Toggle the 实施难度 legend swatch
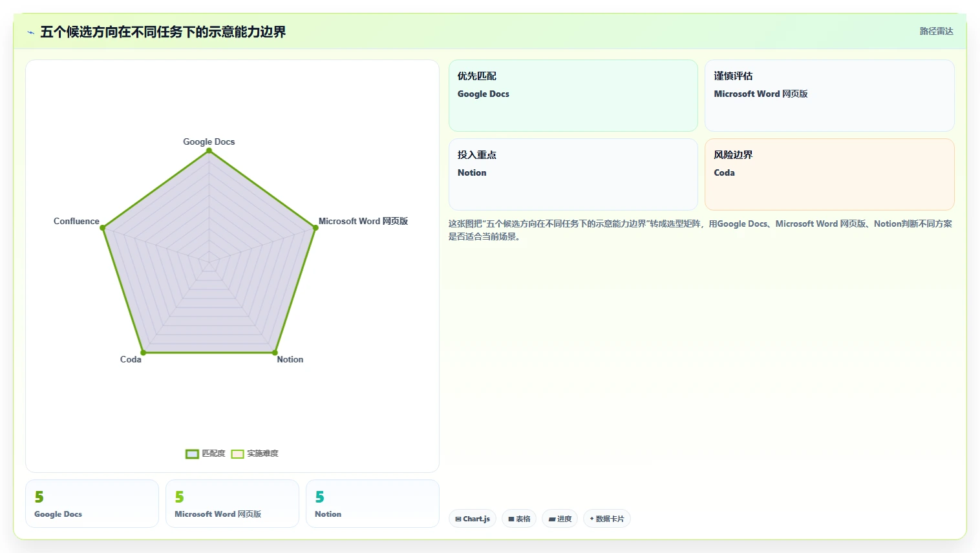The image size is (980, 553). 238,454
